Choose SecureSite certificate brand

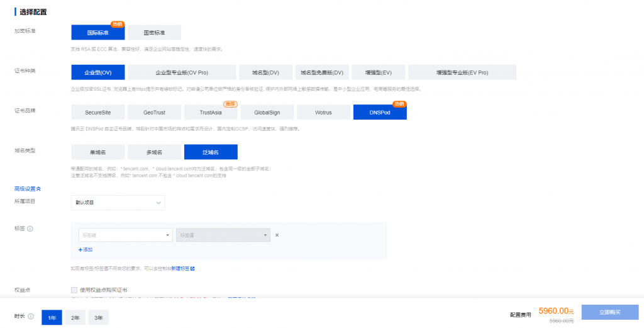97,112
